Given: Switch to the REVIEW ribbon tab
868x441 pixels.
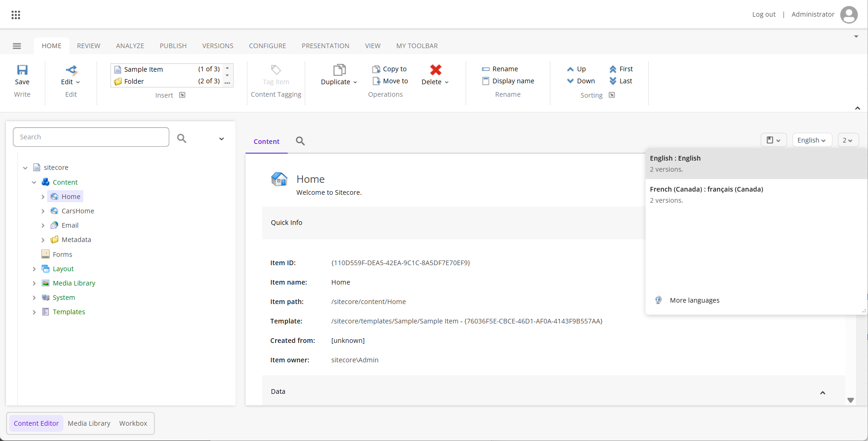Looking at the screenshot, I should coord(89,46).
